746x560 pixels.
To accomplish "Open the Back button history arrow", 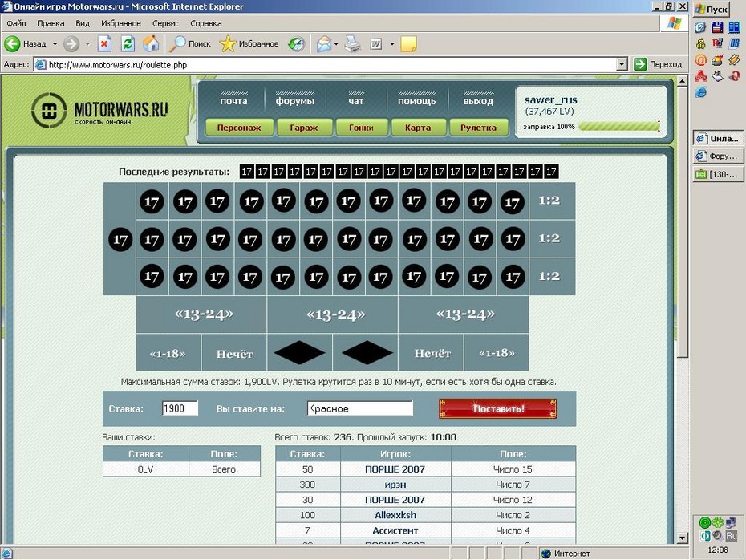I will click(x=55, y=44).
